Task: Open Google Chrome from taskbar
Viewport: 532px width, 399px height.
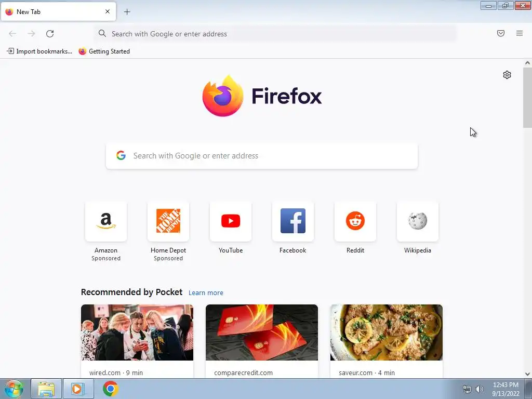Action: (110, 389)
